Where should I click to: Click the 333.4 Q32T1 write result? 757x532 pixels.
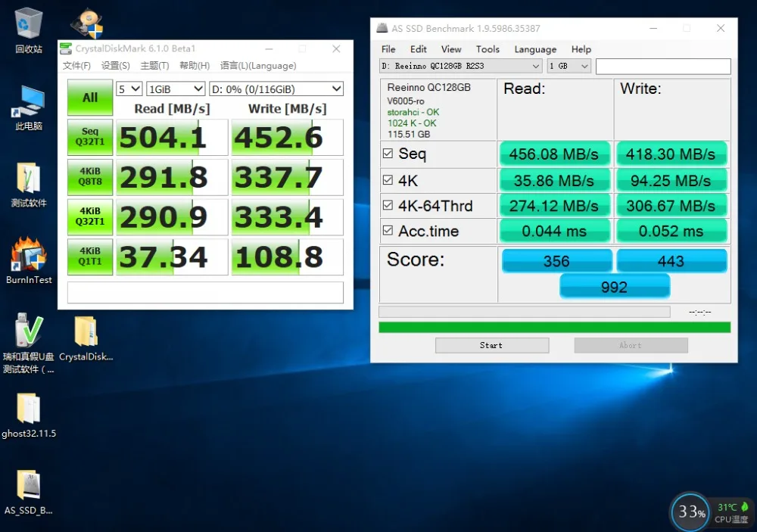[x=287, y=216]
